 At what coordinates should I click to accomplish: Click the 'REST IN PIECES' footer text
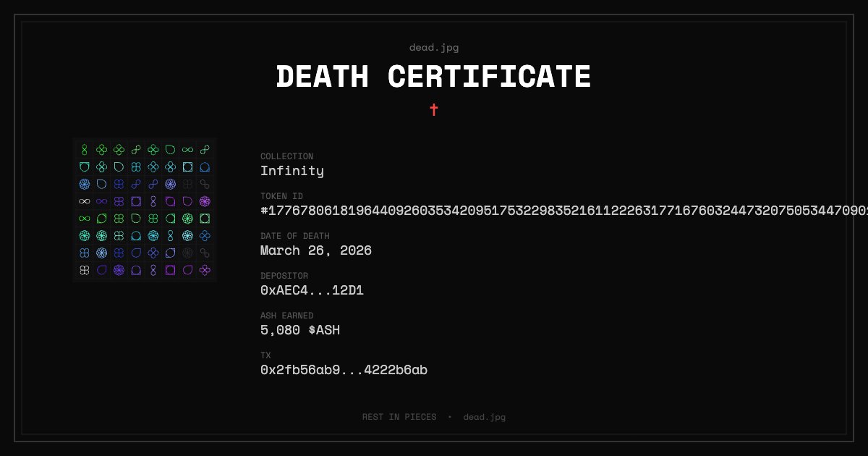point(399,417)
